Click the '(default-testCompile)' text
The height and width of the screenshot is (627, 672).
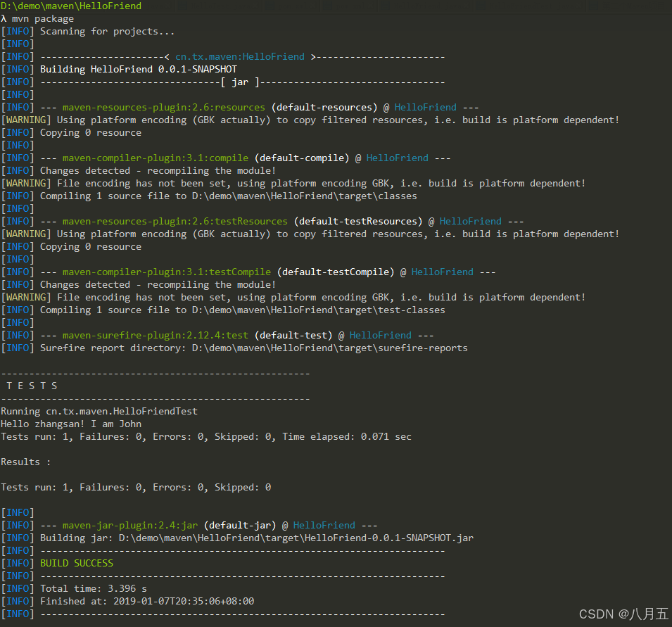coord(336,272)
